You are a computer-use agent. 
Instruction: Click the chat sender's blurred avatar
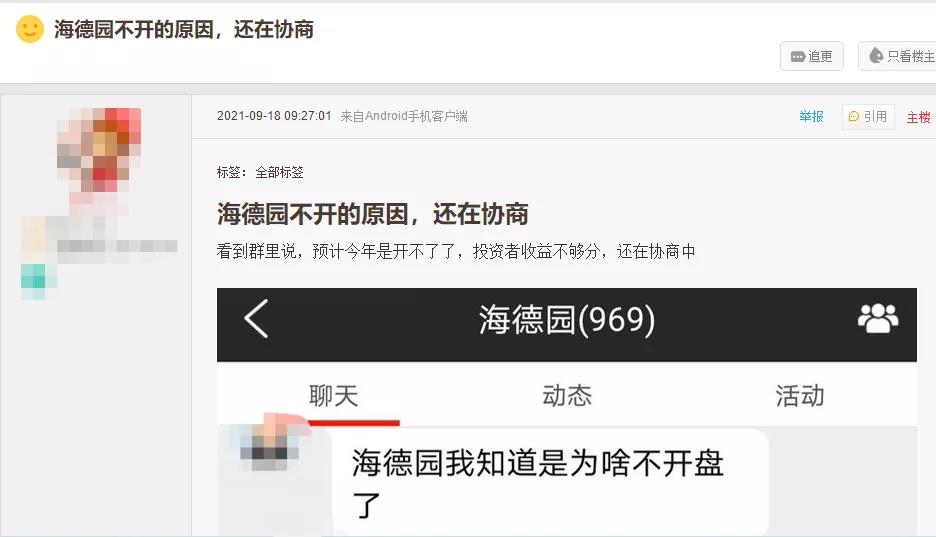[x=270, y=445]
